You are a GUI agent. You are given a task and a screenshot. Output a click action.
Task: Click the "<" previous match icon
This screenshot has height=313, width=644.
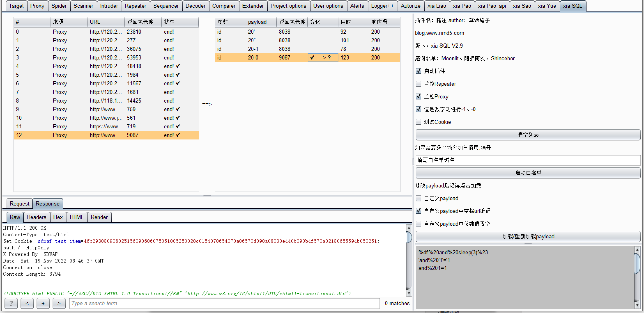(x=27, y=303)
